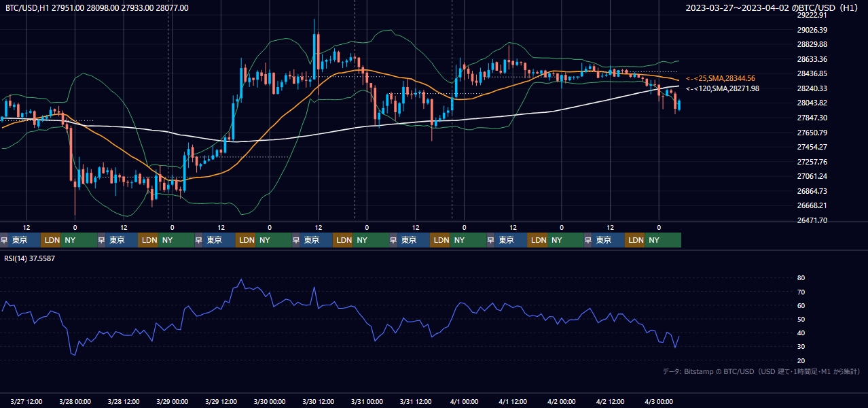The image size is (868, 408).
Task: Click the 3/31 12:00 time label
Action: pyautogui.click(x=416, y=401)
